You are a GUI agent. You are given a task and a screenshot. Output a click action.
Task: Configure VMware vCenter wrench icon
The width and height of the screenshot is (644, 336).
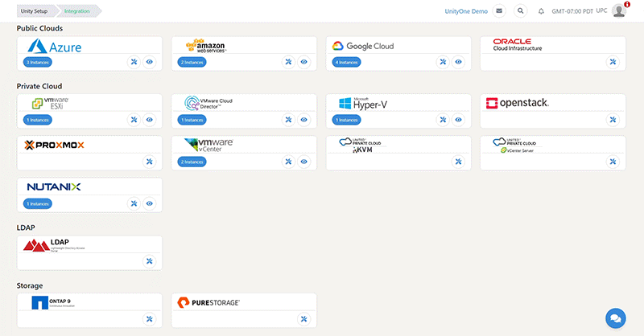[288, 162]
